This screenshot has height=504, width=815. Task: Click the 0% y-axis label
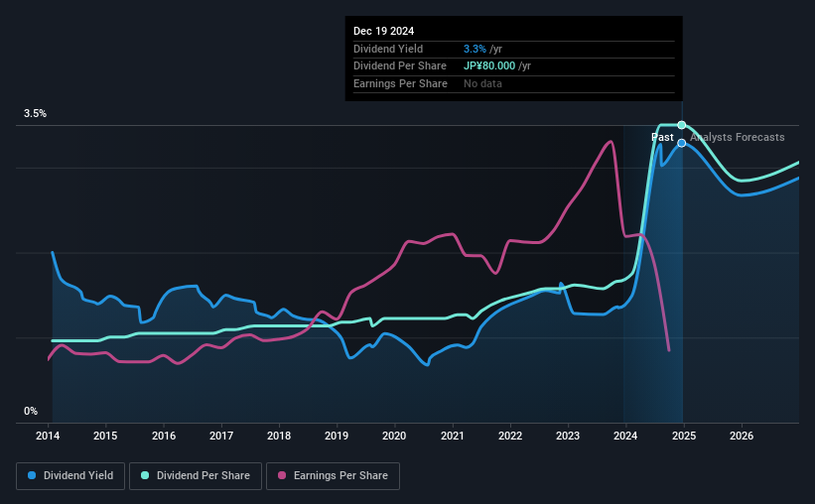click(31, 411)
